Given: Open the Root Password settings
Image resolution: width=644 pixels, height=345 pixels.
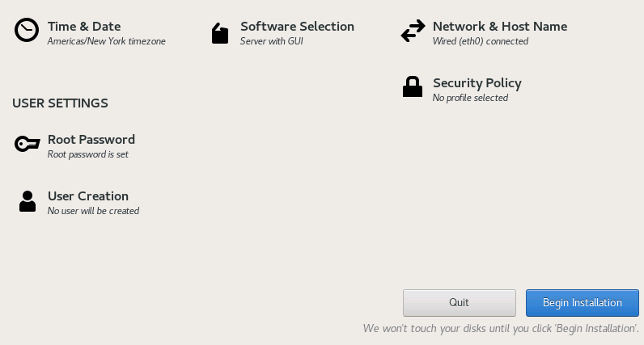Looking at the screenshot, I should coord(91,140).
